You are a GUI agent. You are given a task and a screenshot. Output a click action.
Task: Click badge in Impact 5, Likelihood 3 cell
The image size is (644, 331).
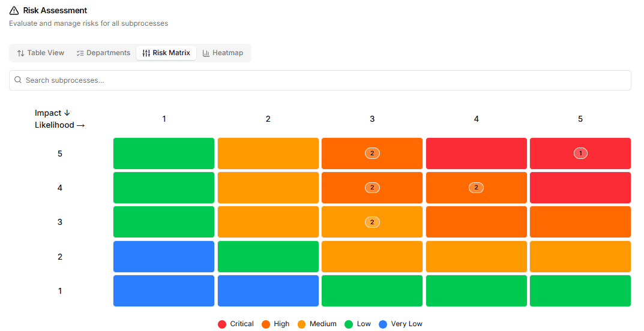point(372,154)
